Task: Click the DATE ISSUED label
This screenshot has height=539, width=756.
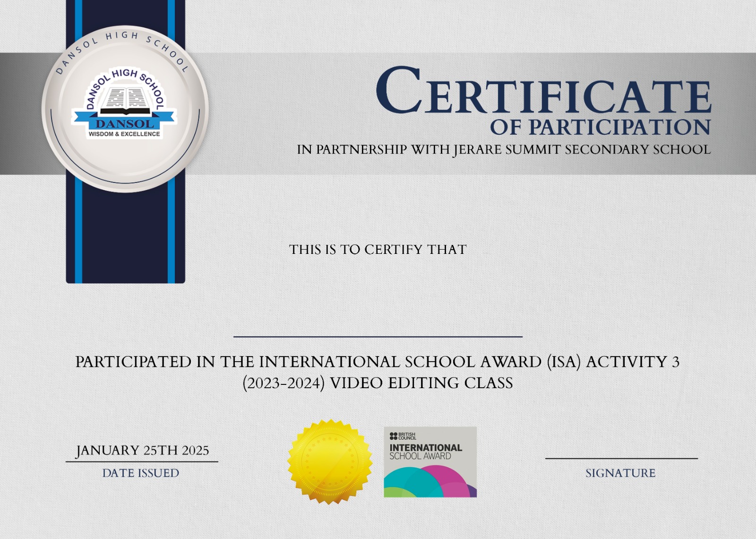Action: click(x=141, y=473)
